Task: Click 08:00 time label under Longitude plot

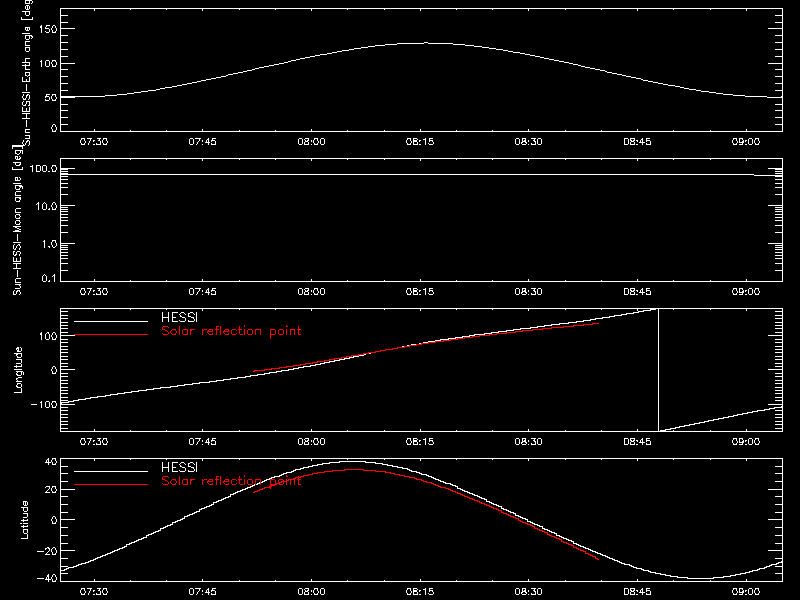Action: (x=311, y=442)
